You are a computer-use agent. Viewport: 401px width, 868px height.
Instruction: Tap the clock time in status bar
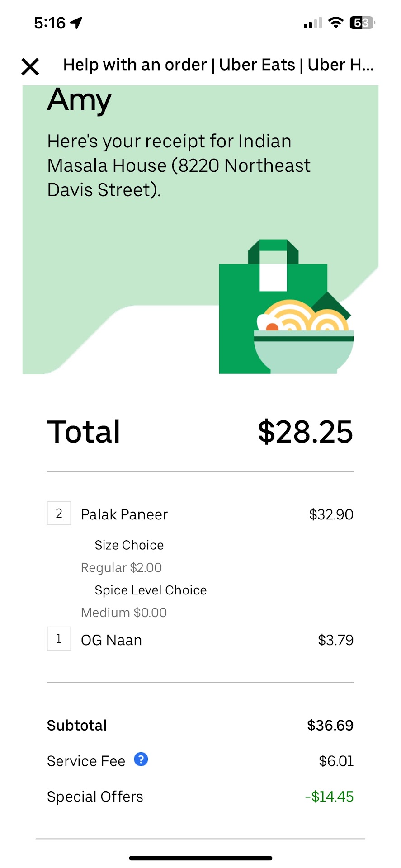[50, 23]
